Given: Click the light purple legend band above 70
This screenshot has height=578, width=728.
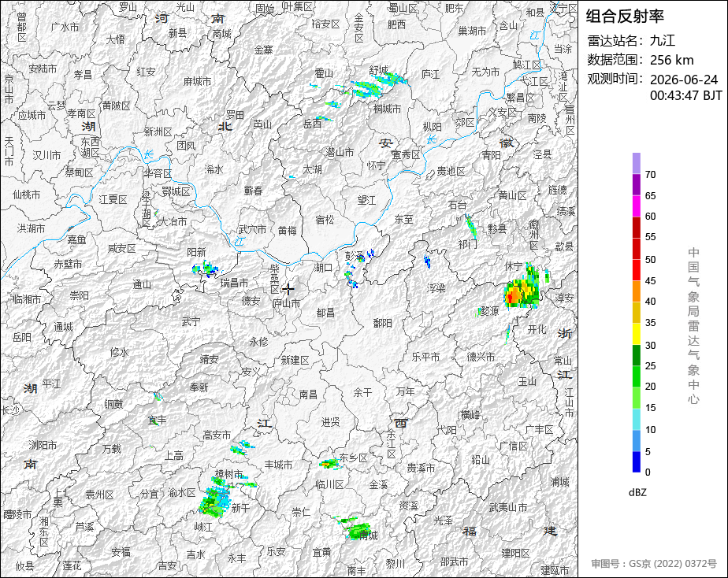Looking at the screenshot, I should click(x=636, y=163).
